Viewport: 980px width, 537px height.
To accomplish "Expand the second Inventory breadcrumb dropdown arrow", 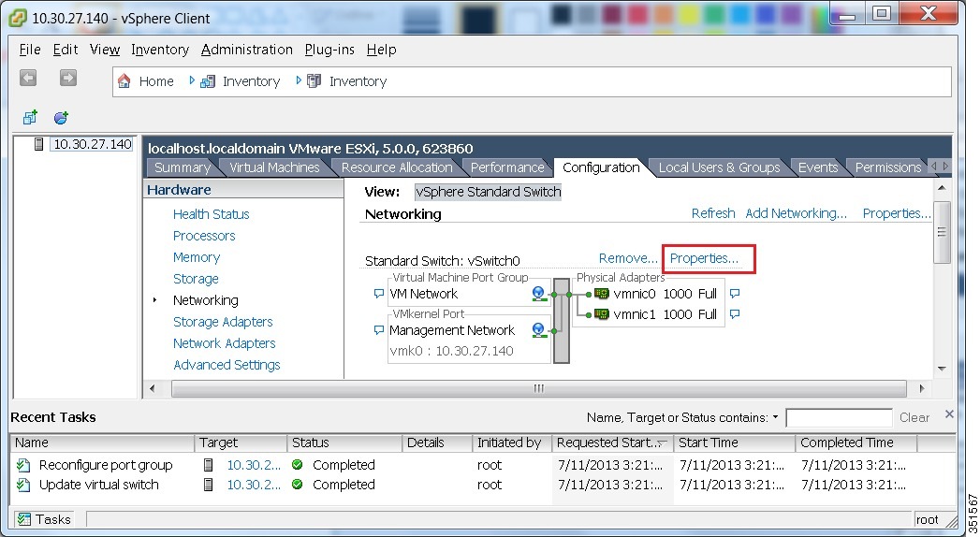I will pos(299,80).
